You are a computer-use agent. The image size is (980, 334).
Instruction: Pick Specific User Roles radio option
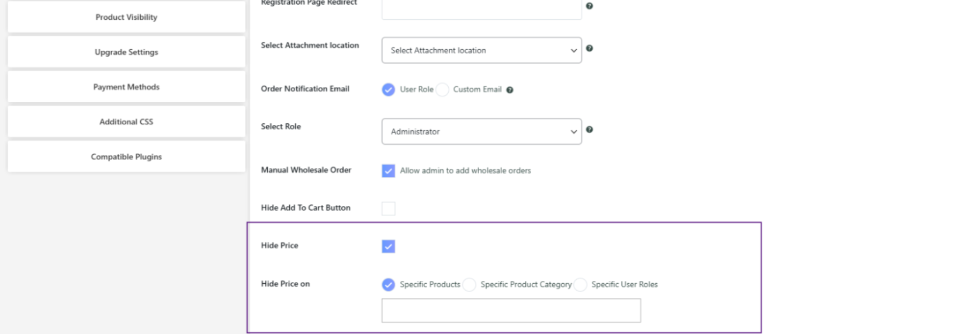tap(580, 284)
